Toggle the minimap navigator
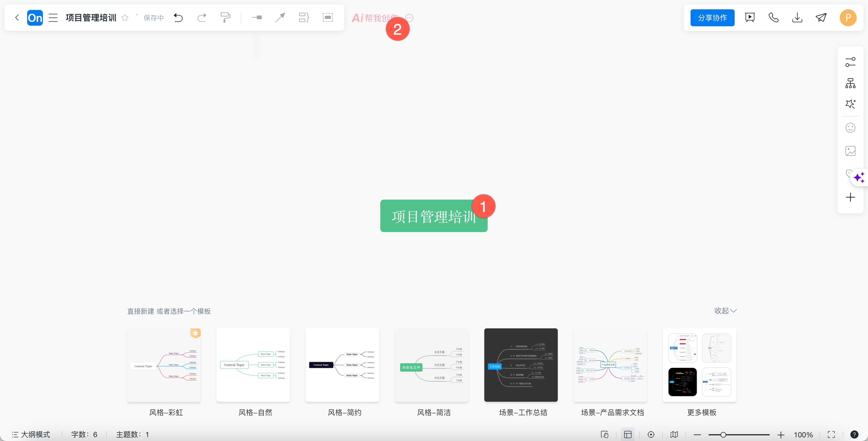This screenshot has height=441, width=868. point(674,434)
